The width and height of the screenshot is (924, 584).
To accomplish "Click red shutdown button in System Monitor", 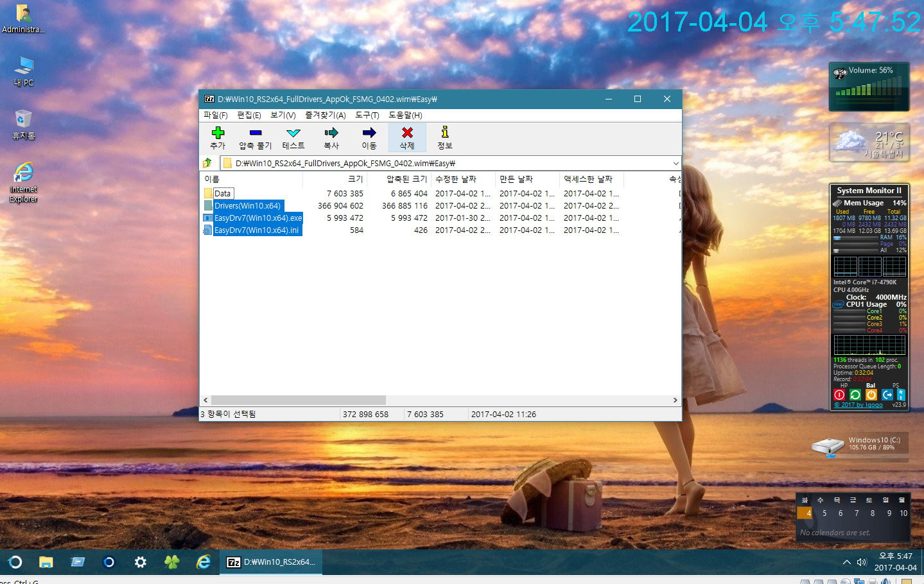I will [x=839, y=395].
